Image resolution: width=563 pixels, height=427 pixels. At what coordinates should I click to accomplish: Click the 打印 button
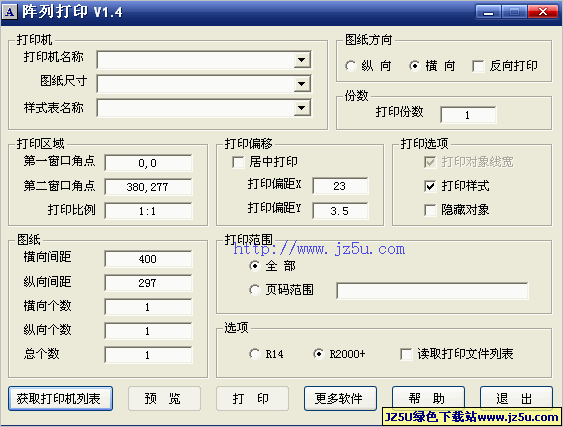pos(252,399)
